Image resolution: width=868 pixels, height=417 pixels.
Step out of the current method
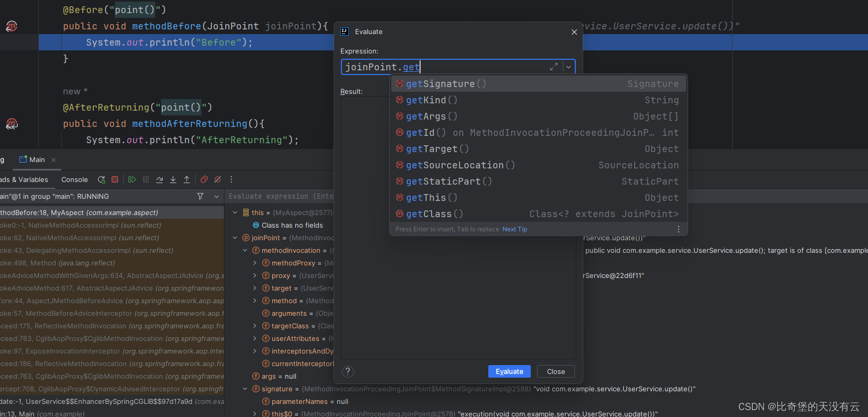187,179
